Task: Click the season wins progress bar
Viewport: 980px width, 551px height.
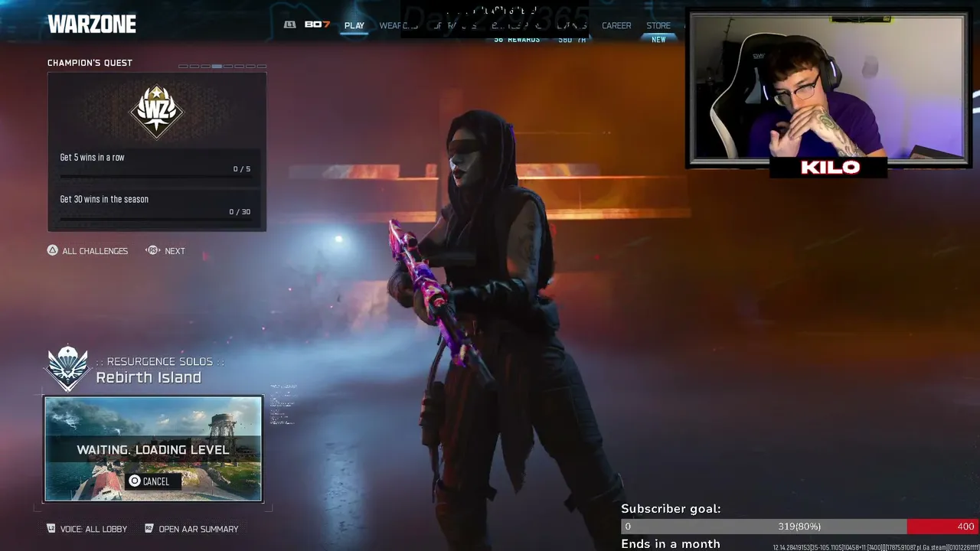Action: pos(155,220)
